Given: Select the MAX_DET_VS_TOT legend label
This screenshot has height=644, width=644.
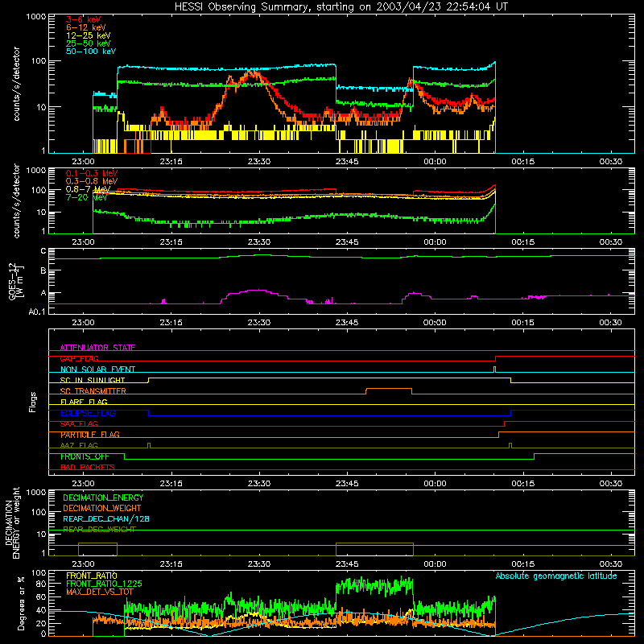Looking at the screenshot, I should (x=99, y=592).
